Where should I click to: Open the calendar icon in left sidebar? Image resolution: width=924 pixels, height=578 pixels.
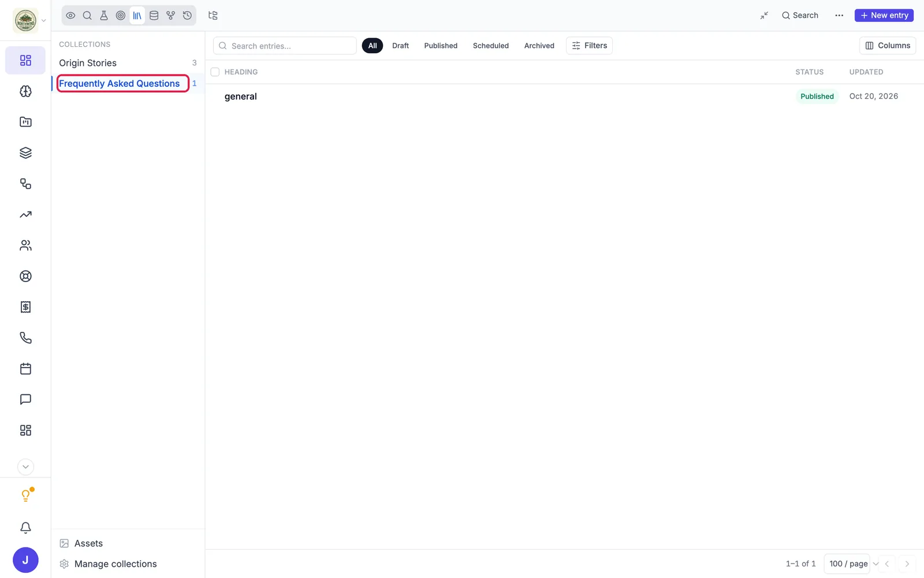coord(25,369)
